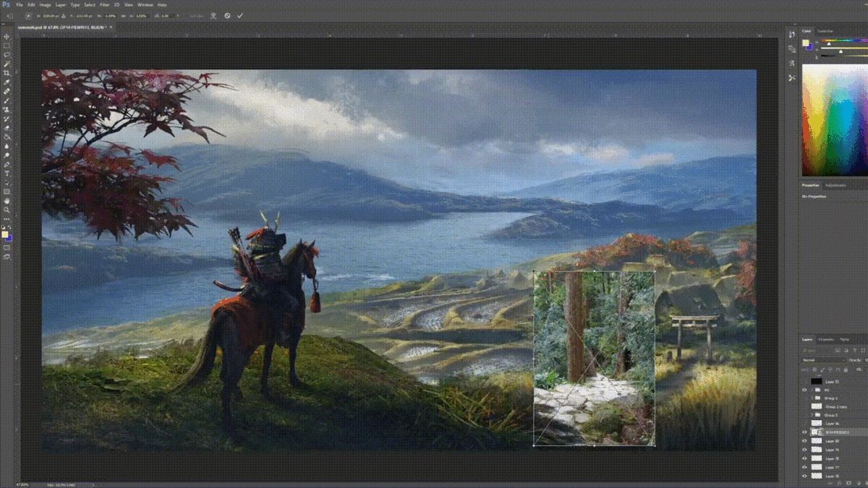Open the Image menu
Viewport: 868px width, 488px height.
pyautogui.click(x=45, y=4)
